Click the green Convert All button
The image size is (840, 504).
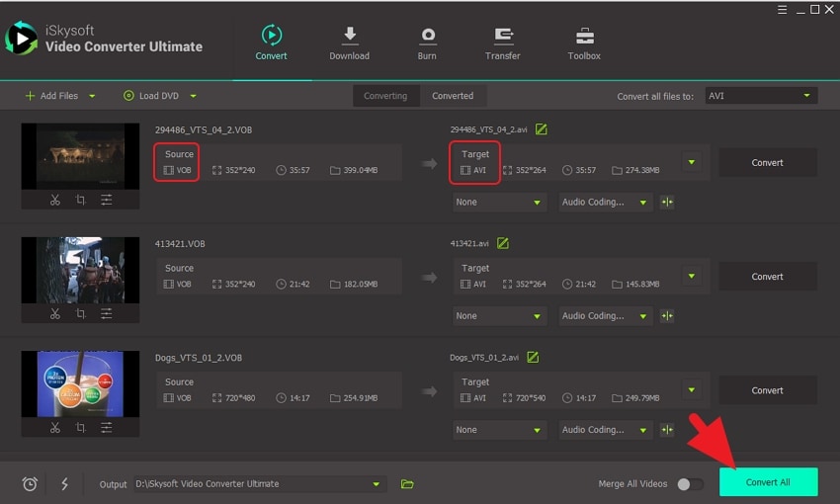pos(768,482)
